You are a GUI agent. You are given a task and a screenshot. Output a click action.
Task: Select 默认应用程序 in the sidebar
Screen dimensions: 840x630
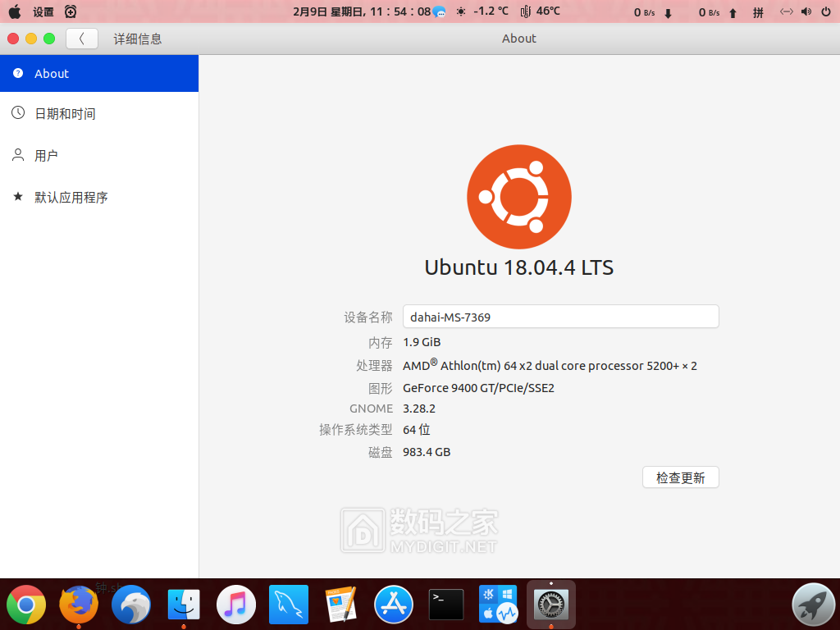pyautogui.click(x=98, y=198)
